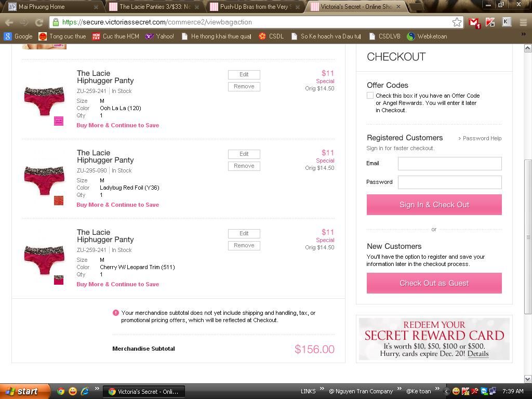Open smiley messenger quick launch icon
Viewport: 532px width, 399px height.
coord(73,391)
